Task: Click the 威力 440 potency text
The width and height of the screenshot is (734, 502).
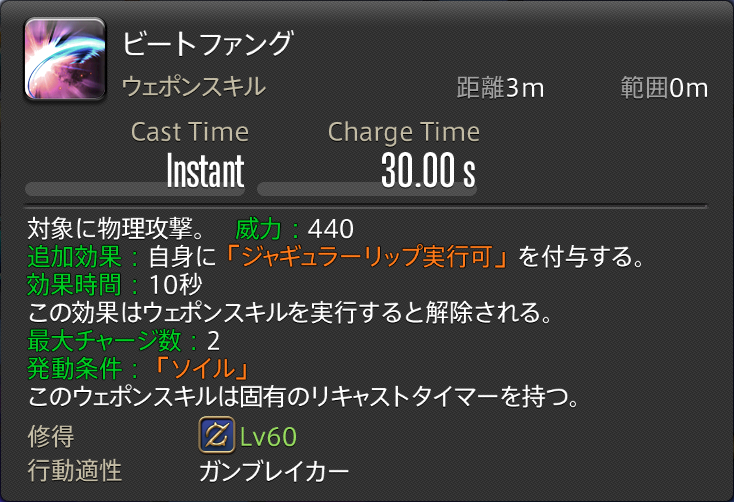Action: point(294,229)
